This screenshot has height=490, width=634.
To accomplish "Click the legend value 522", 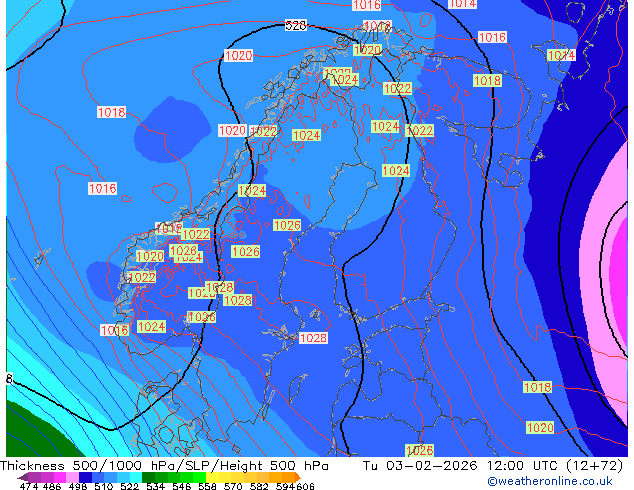I will click(129, 486).
